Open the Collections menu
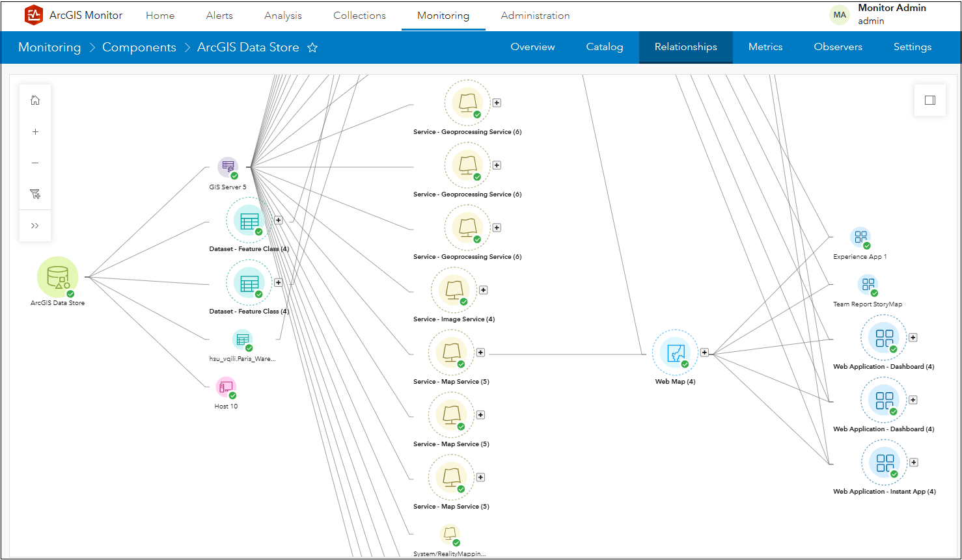 359,16
